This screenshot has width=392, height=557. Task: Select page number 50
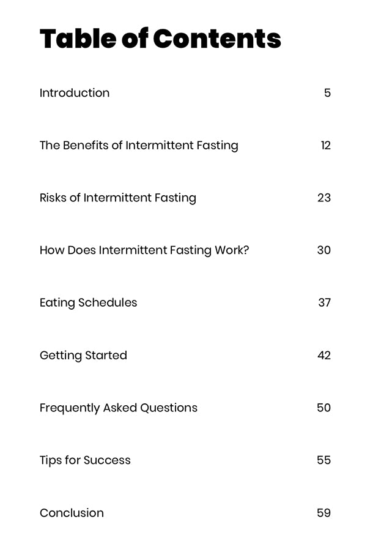[324, 408]
